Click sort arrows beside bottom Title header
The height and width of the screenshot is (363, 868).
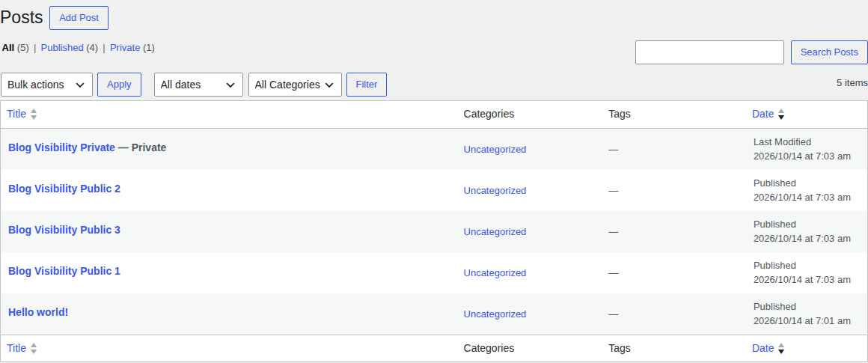34,349
